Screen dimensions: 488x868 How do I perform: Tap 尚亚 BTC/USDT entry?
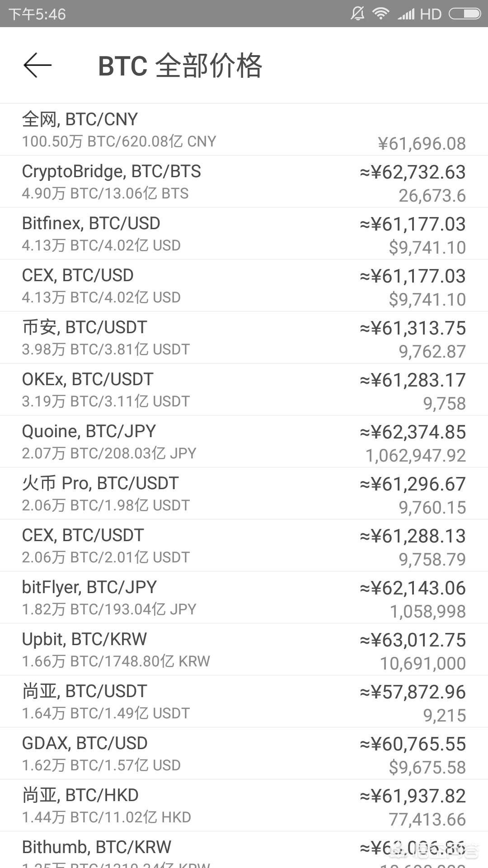244,702
